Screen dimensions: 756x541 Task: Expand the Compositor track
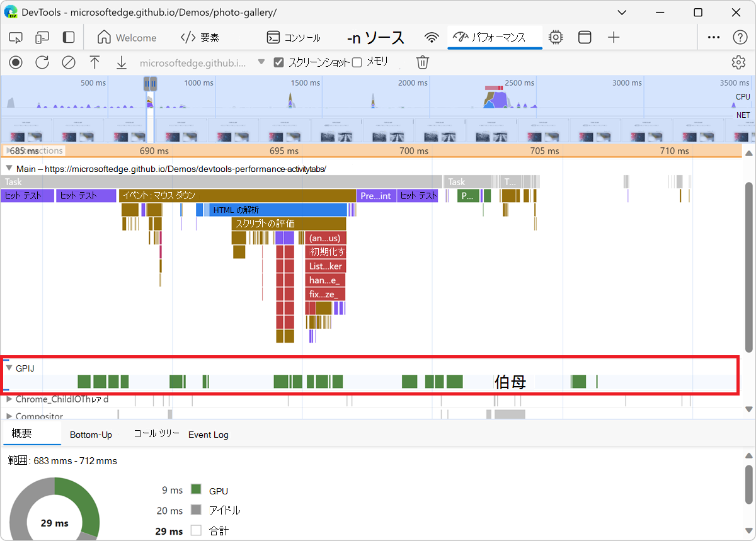point(9,416)
